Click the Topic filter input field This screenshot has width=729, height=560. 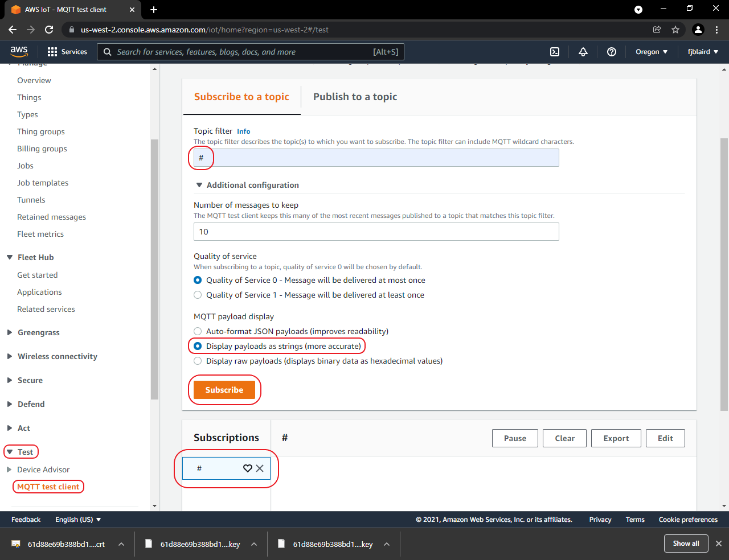tap(376, 158)
